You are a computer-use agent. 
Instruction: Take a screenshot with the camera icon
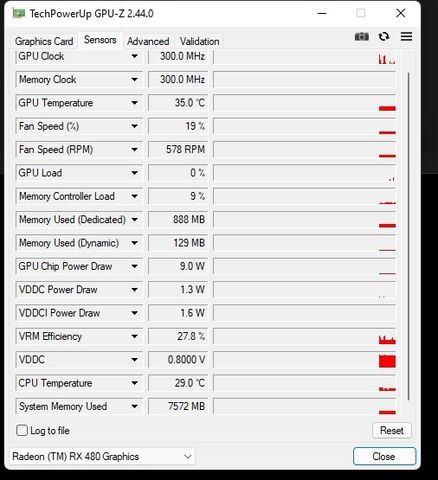(x=362, y=37)
